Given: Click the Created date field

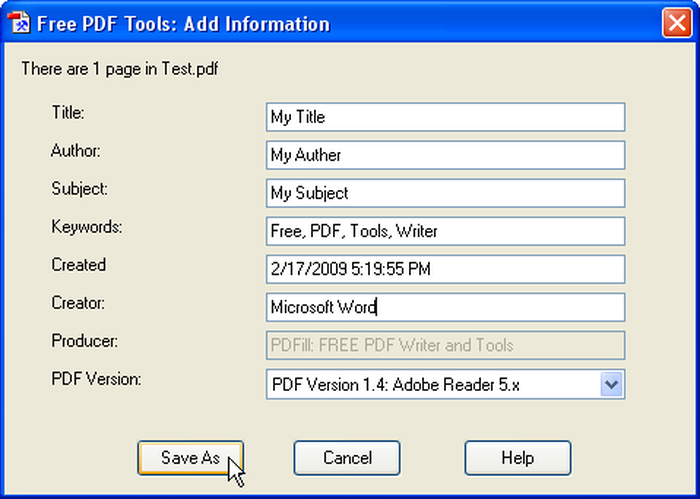Looking at the screenshot, I should pyautogui.click(x=446, y=269).
